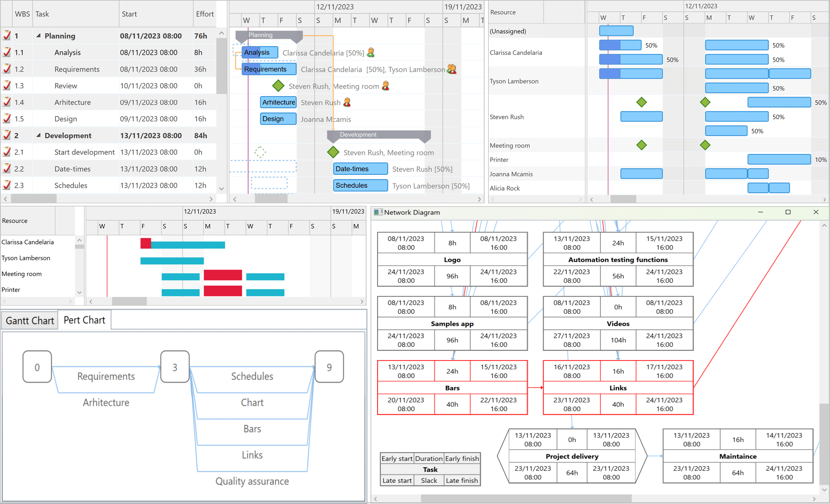Collapse the Planning task group
Viewport: 830px width, 504px height.
(39, 36)
